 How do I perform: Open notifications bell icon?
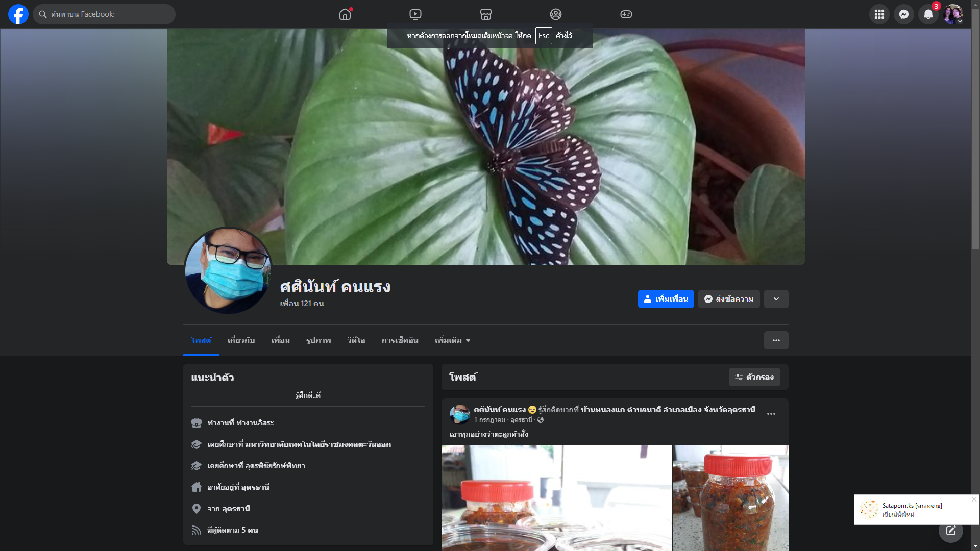[x=928, y=14]
